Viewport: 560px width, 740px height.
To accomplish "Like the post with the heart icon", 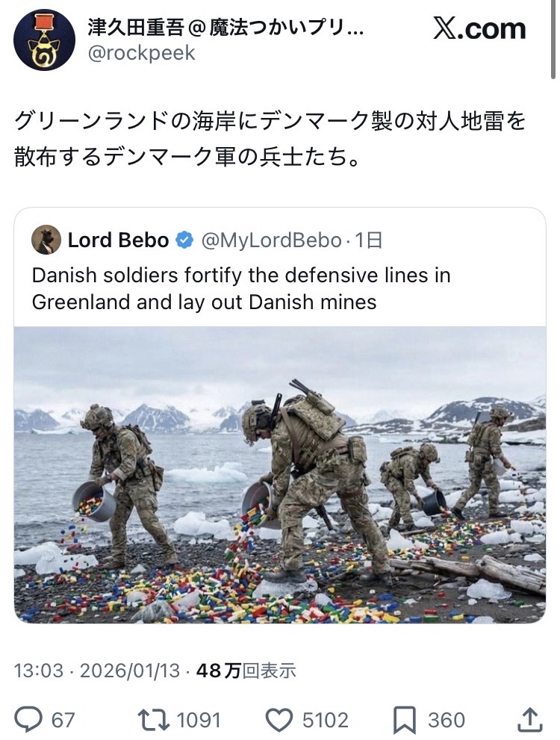I will click(279, 719).
